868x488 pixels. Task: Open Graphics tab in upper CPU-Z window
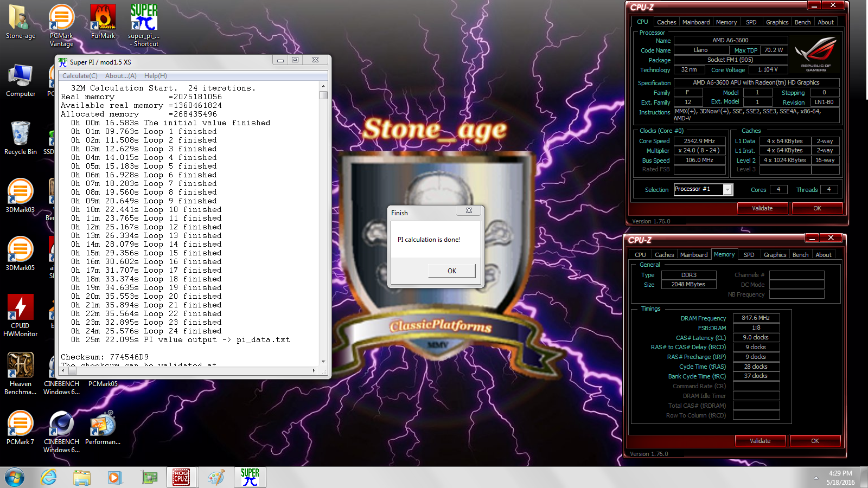click(x=777, y=22)
